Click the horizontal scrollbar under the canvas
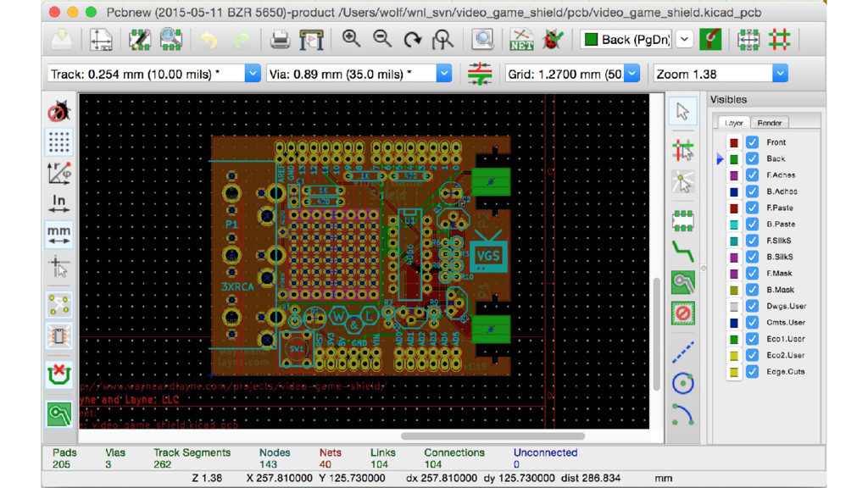This screenshot has width=868, height=488. 492,436
